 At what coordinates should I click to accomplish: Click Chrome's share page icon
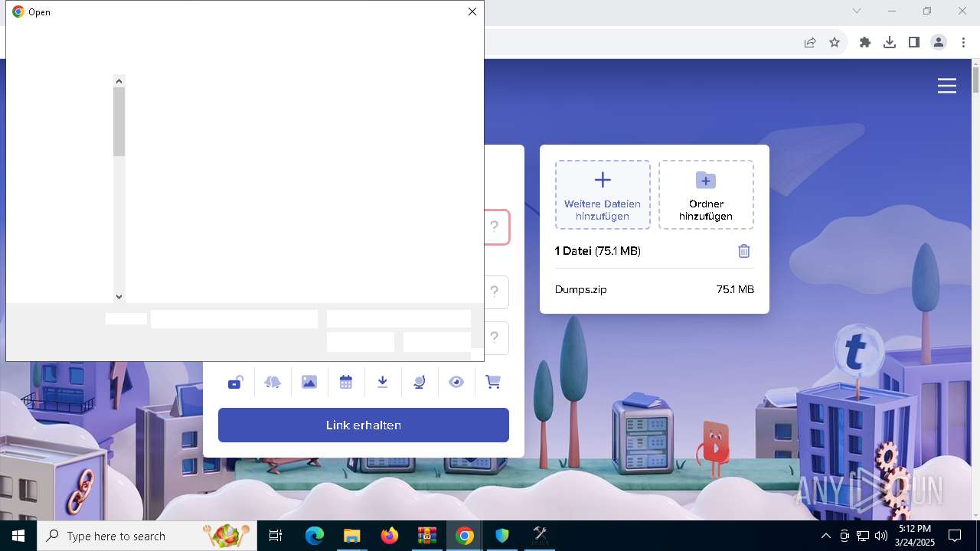tap(810, 42)
